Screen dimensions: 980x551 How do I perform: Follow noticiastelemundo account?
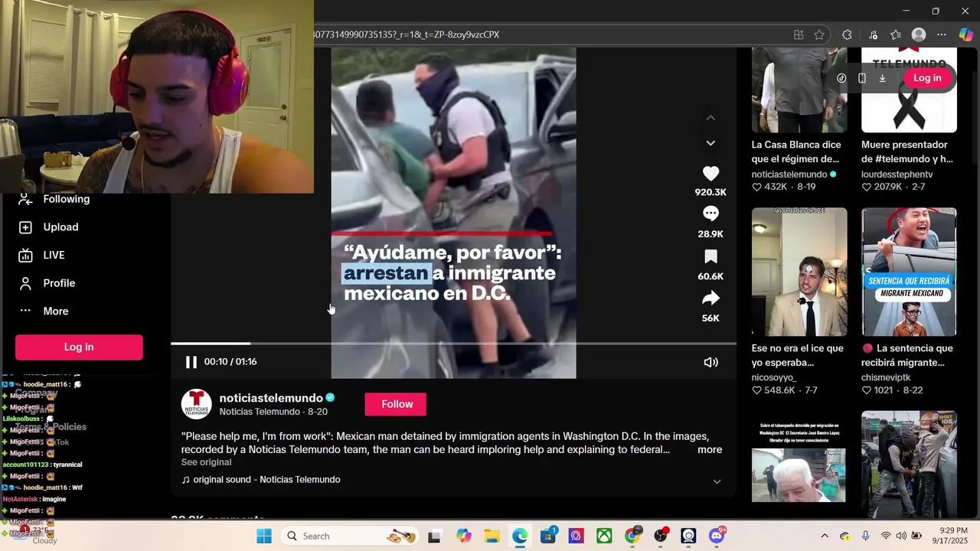coord(396,404)
